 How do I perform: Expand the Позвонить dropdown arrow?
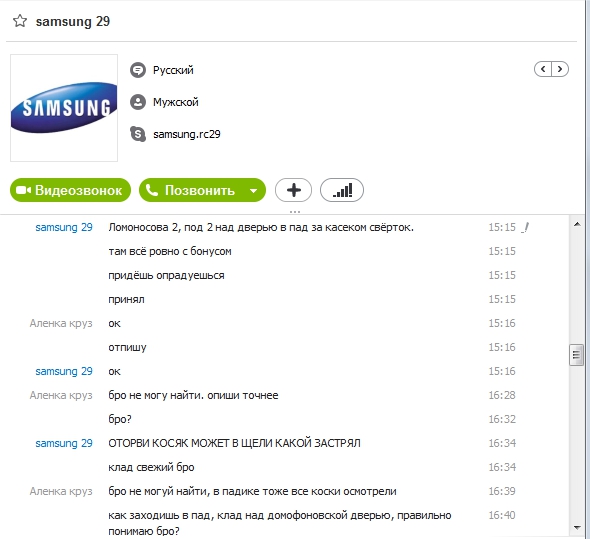[x=254, y=190]
